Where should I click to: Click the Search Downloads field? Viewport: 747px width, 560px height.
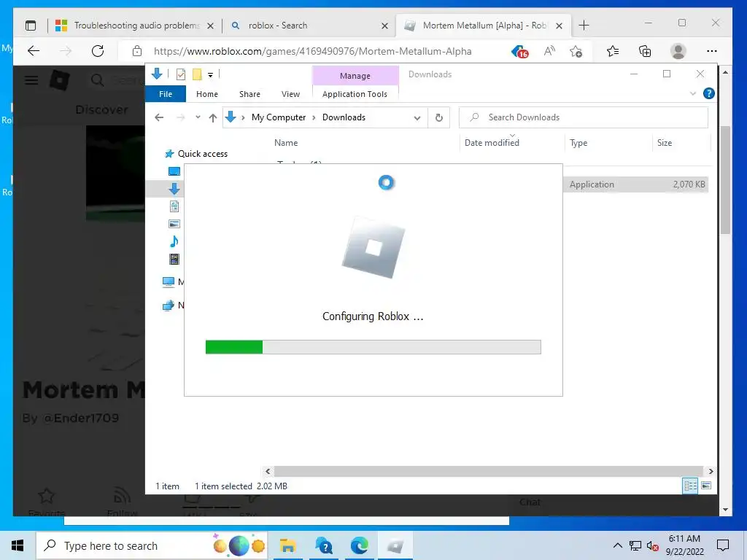584,117
